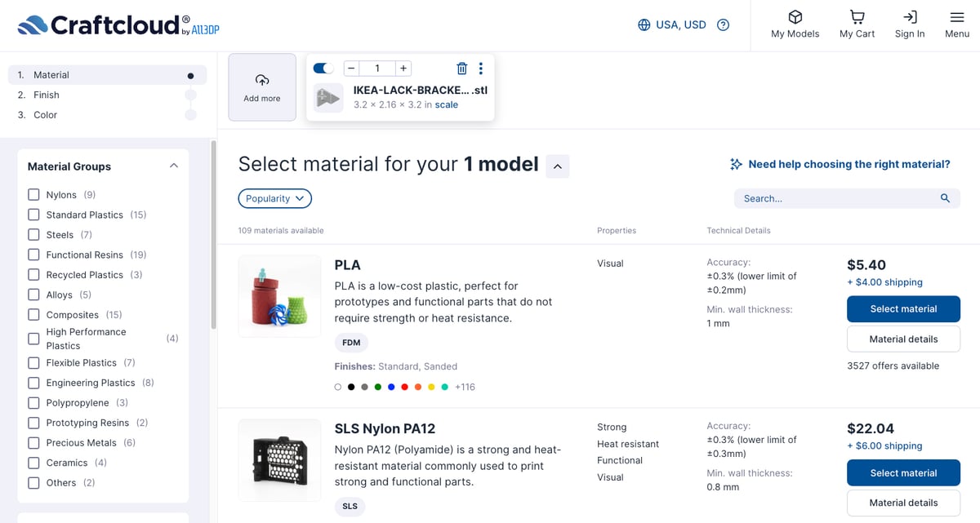Check the Flexible Plastics checkbox
Viewport: 980px width, 523px height.
click(33, 362)
